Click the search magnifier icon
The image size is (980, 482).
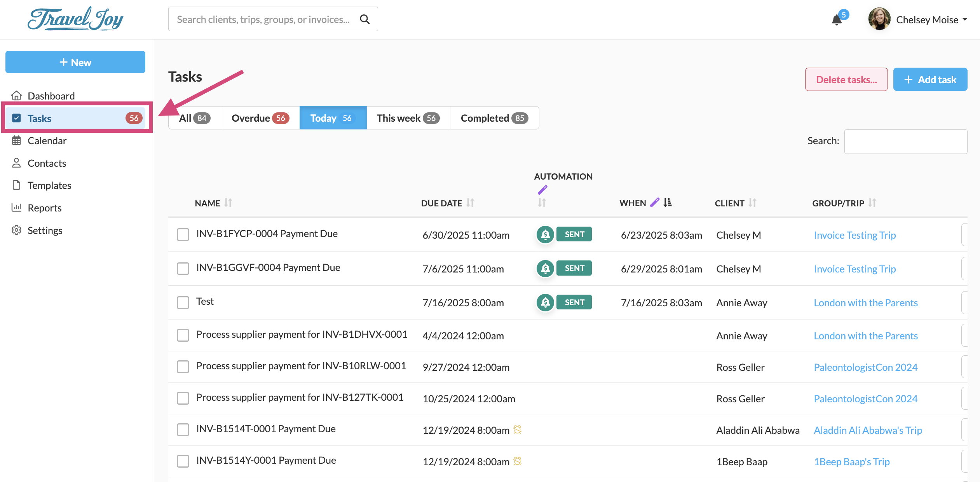click(x=364, y=19)
